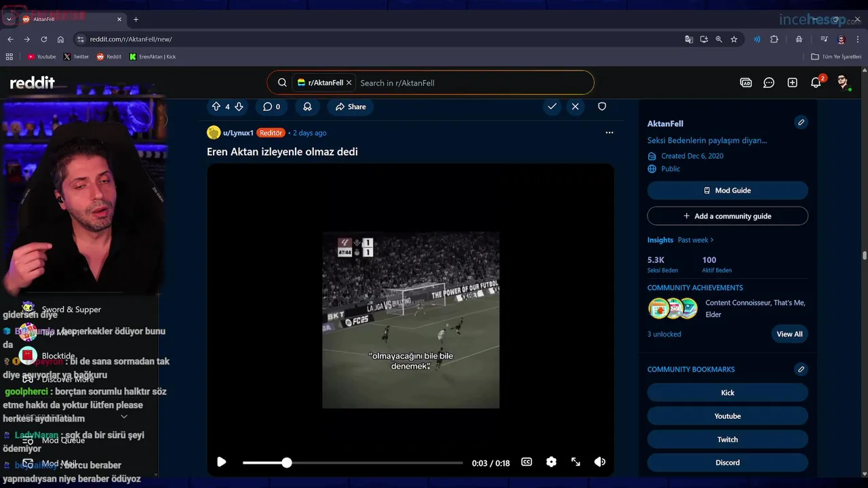Open Tüm Yer İşaretleri folder
868x488 pixels.
tap(836, 57)
